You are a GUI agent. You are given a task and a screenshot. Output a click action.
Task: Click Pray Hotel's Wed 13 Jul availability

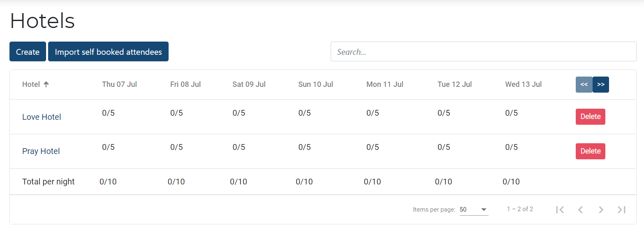[x=511, y=147]
